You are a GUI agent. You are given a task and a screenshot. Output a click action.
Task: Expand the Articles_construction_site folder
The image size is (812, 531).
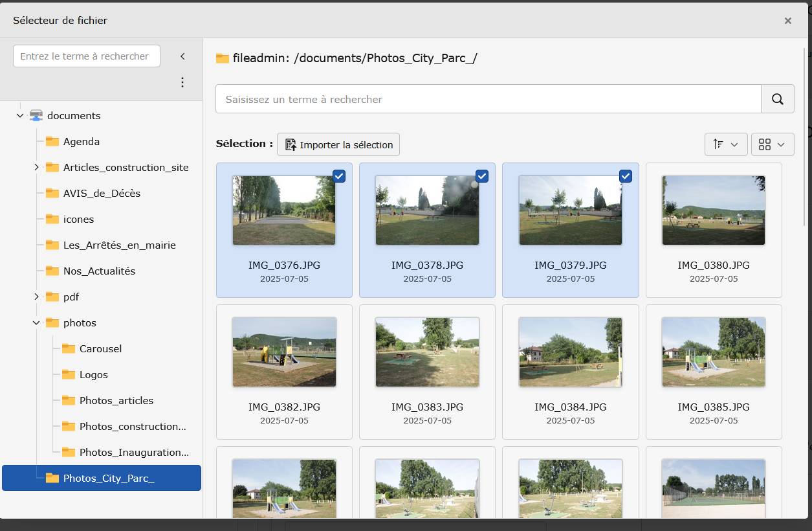pos(36,167)
